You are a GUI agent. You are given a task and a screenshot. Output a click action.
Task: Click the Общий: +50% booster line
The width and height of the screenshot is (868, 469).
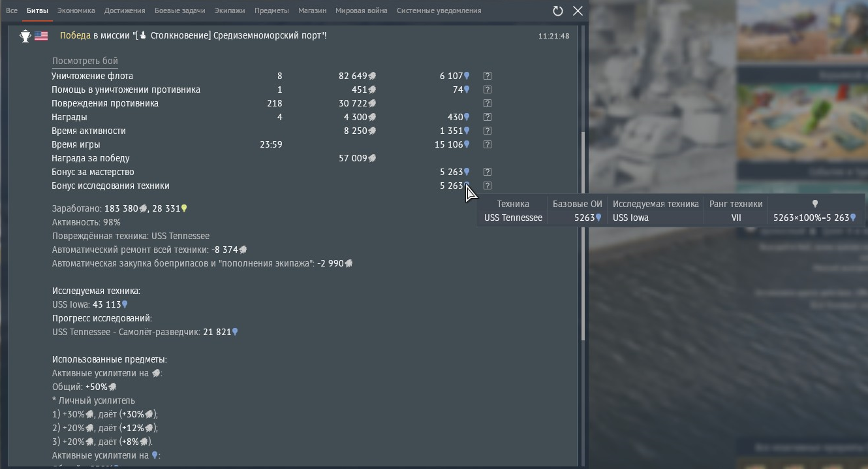84,387
